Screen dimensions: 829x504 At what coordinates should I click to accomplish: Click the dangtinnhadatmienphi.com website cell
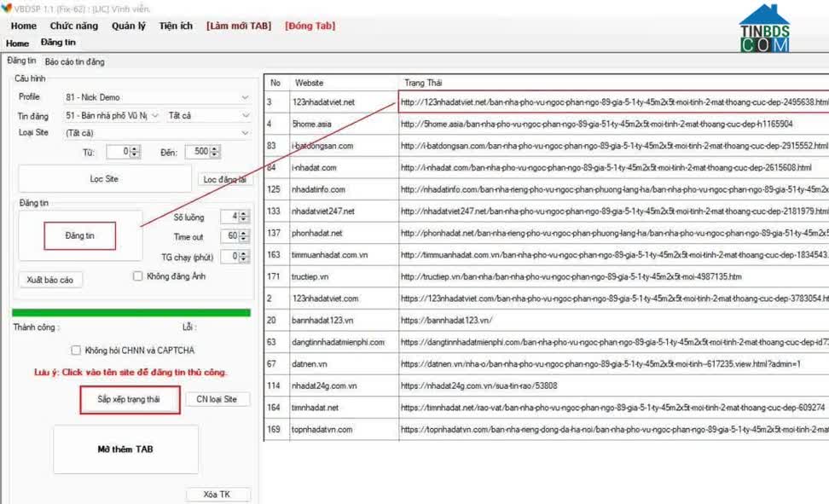click(345, 342)
